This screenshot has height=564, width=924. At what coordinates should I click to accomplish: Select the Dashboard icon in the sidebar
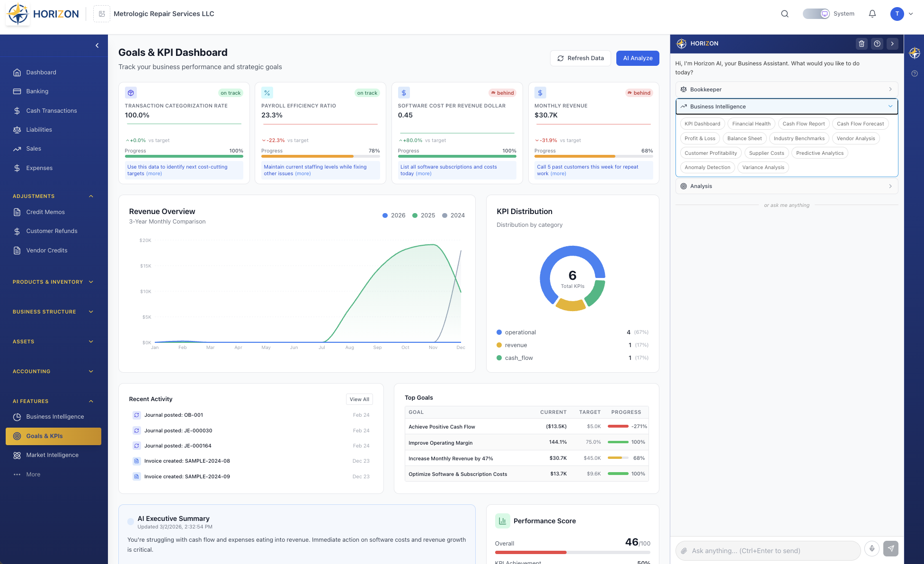pyautogui.click(x=17, y=72)
